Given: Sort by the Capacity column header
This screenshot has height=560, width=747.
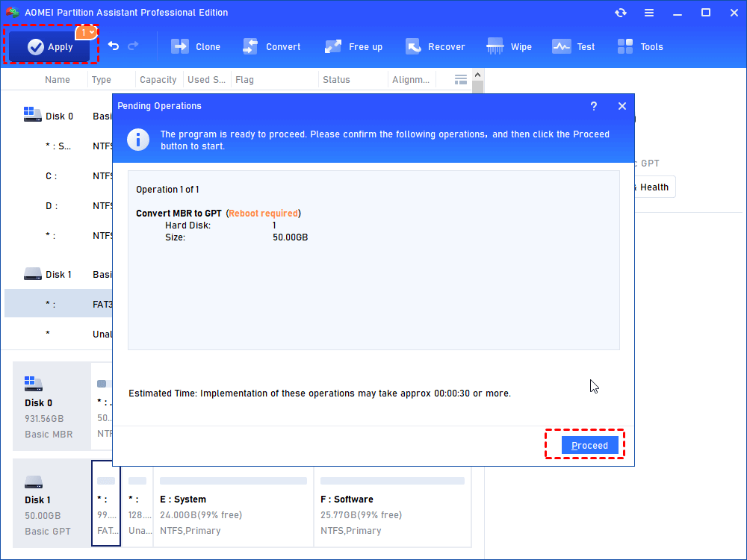Looking at the screenshot, I should 158,80.
